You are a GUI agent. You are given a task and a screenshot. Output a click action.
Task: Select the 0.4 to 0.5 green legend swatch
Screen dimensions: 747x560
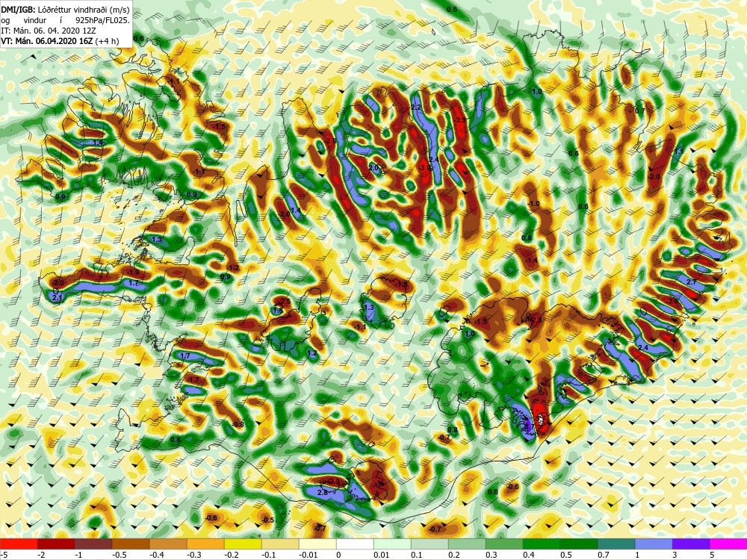pos(542,544)
